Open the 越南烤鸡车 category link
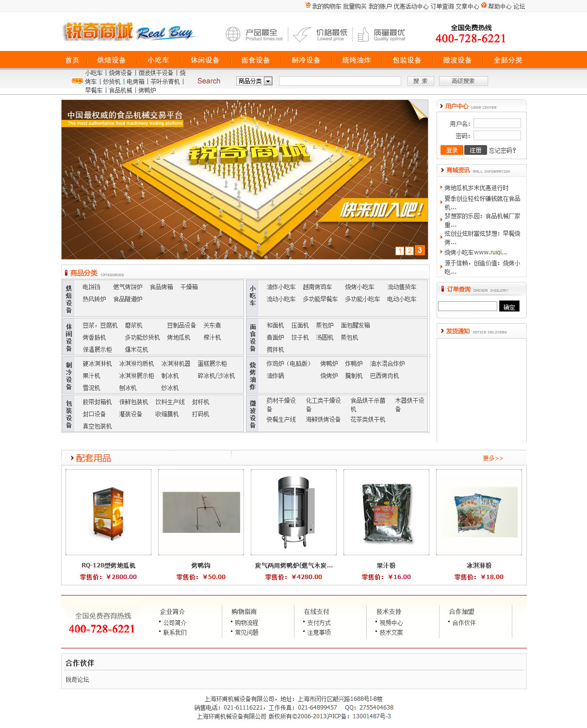 [318, 287]
